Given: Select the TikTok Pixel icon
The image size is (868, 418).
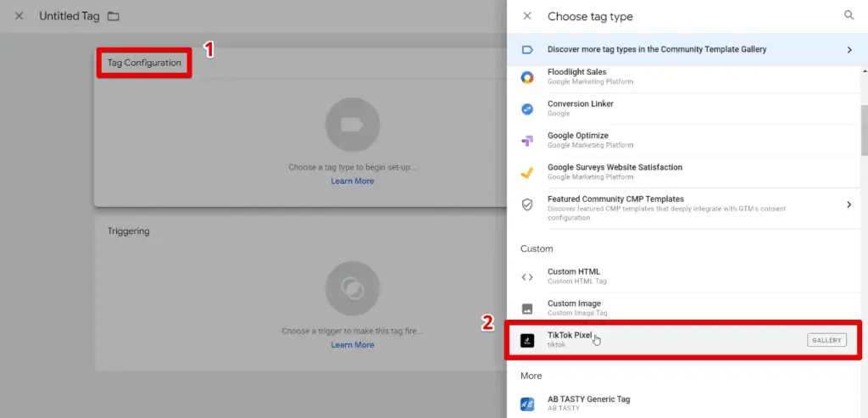Looking at the screenshot, I should [527, 341].
